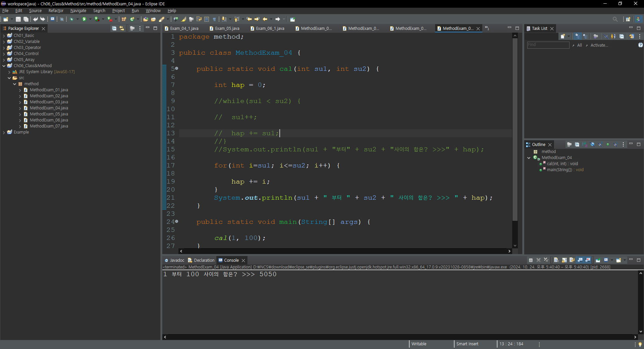Click Clear Console icon
Image resolution: width=644 pixels, height=349 pixels.
click(556, 260)
